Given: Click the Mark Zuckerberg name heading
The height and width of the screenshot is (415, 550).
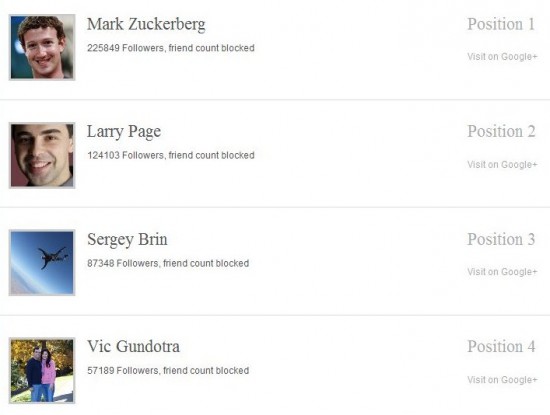Looking at the screenshot, I should pyautogui.click(x=146, y=25).
